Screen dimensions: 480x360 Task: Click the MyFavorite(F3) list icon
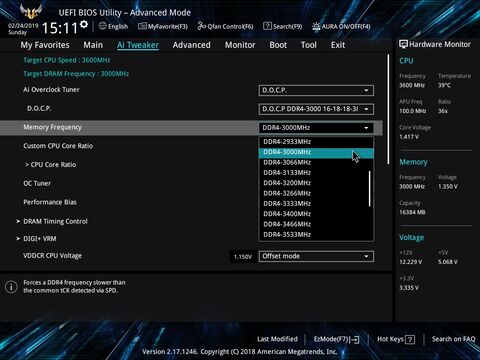tap(142, 26)
